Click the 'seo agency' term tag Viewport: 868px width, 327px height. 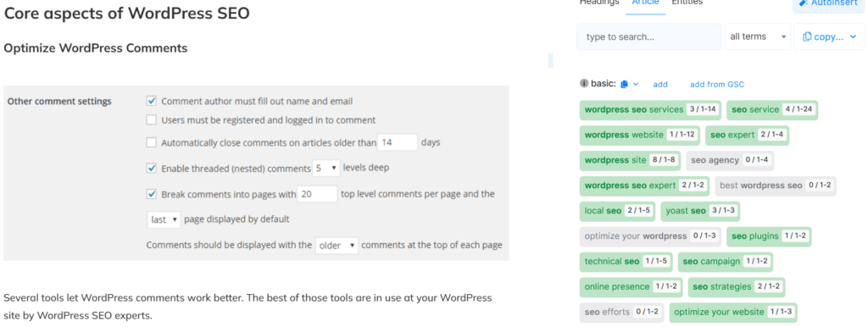730,160
